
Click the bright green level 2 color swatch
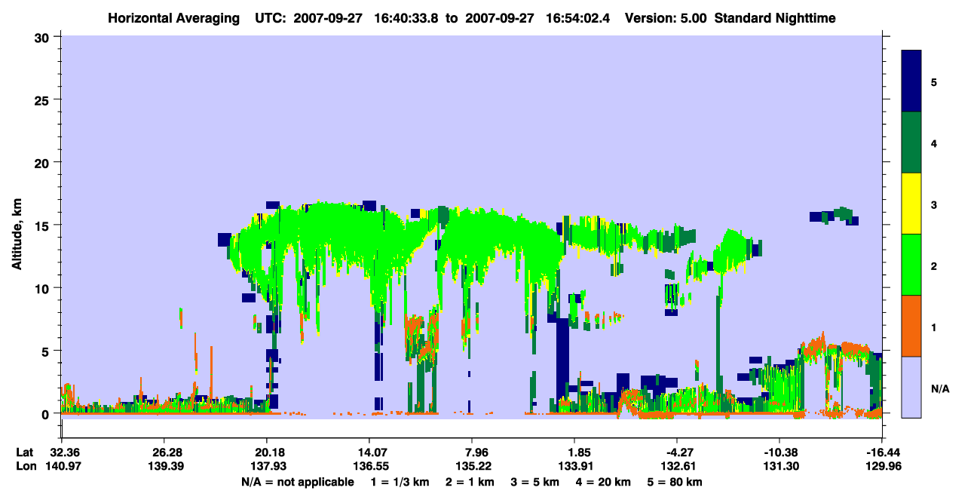[x=911, y=264]
